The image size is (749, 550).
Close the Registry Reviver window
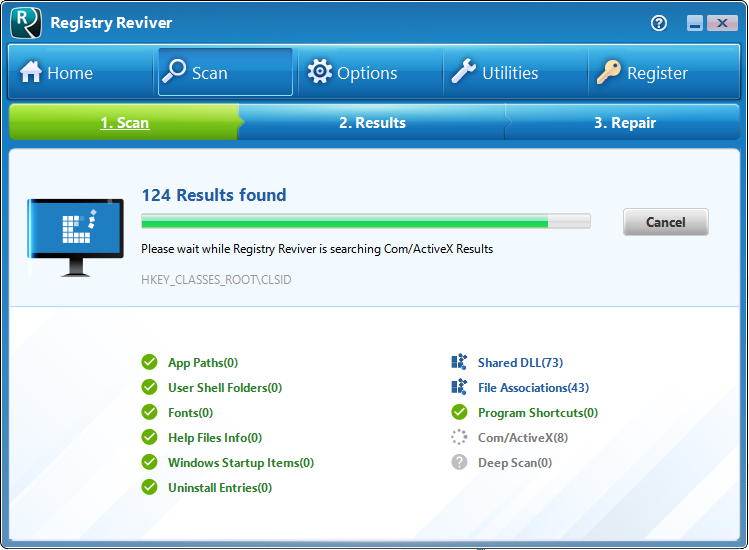tap(722, 23)
